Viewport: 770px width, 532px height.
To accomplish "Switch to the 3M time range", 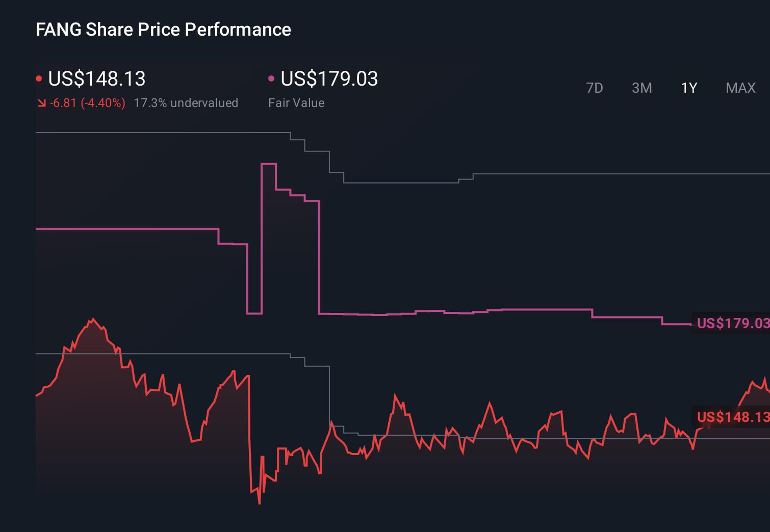I will [x=641, y=88].
